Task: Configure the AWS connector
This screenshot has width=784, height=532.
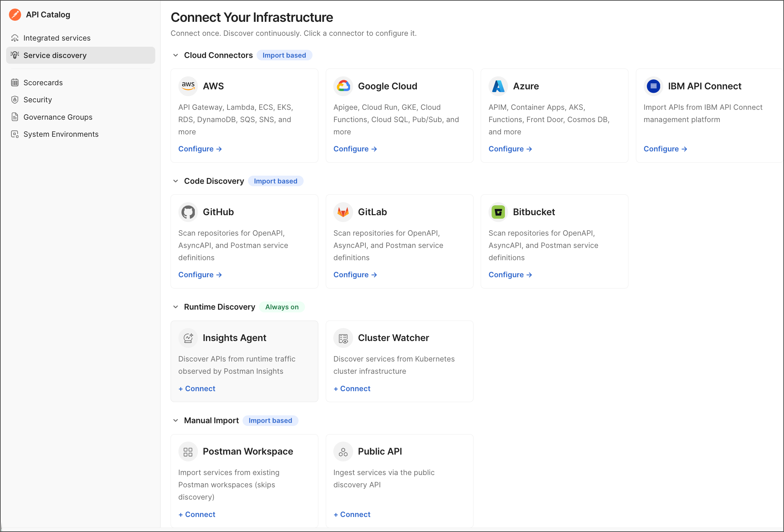Action: pyautogui.click(x=200, y=149)
